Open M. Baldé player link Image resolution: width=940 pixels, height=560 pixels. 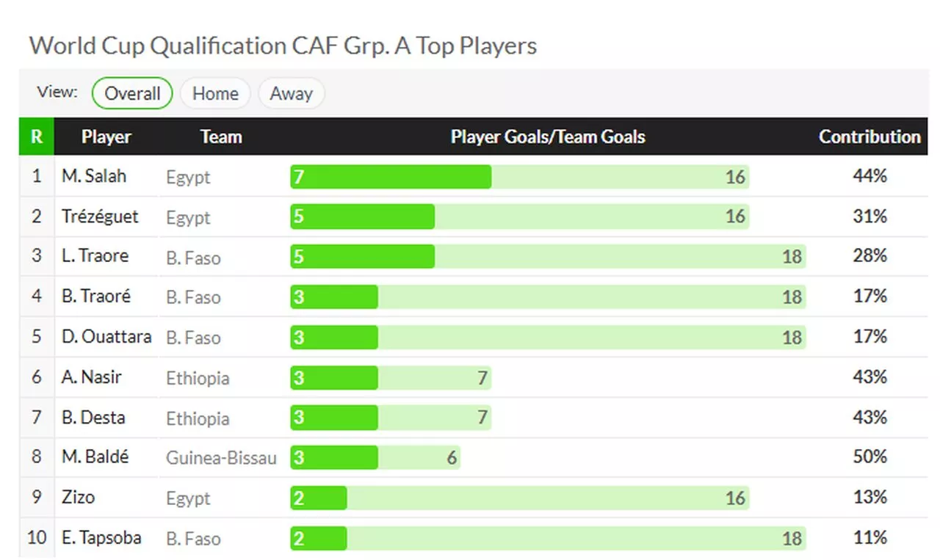point(95,457)
